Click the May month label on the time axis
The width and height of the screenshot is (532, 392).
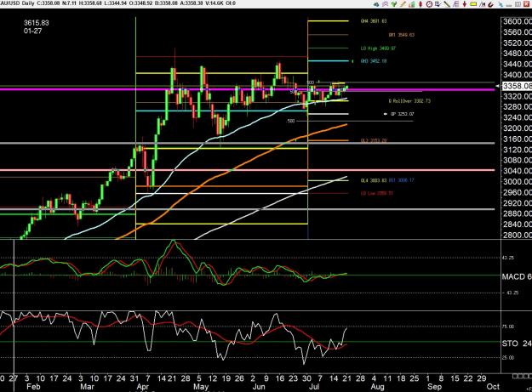[x=201, y=387]
